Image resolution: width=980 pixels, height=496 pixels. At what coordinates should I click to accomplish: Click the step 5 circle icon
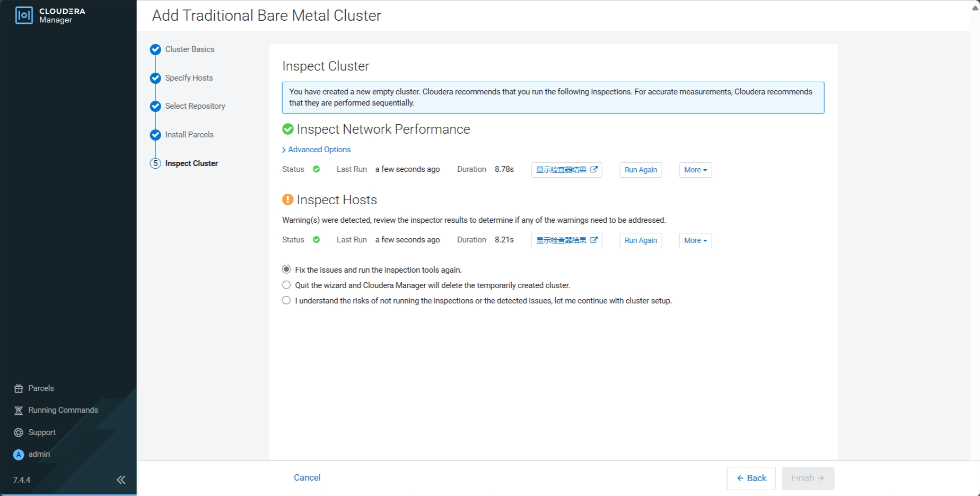[155, 163]
